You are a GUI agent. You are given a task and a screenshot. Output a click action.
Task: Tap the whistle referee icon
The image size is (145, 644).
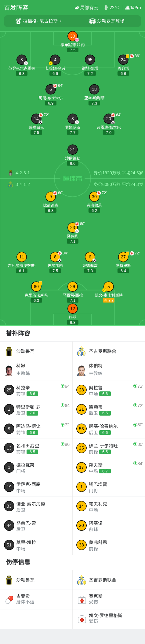(18, 21)
